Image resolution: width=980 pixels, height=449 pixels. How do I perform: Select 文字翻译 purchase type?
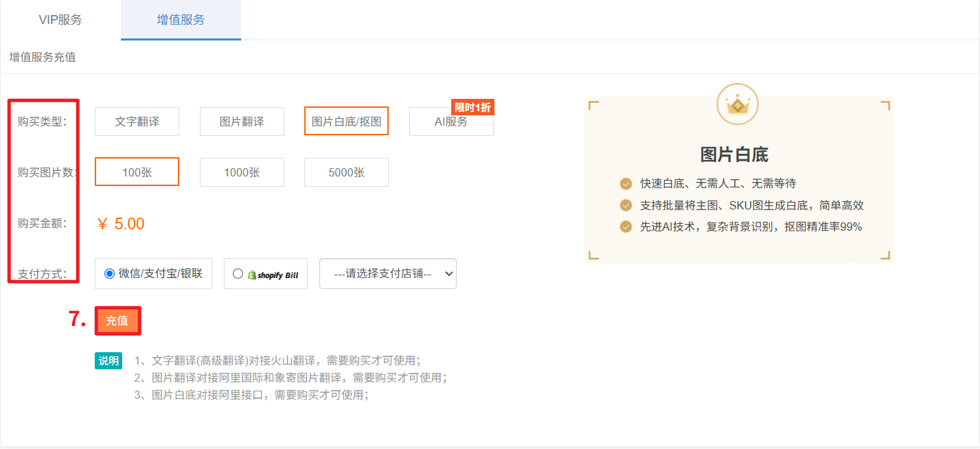click(137, 122)
